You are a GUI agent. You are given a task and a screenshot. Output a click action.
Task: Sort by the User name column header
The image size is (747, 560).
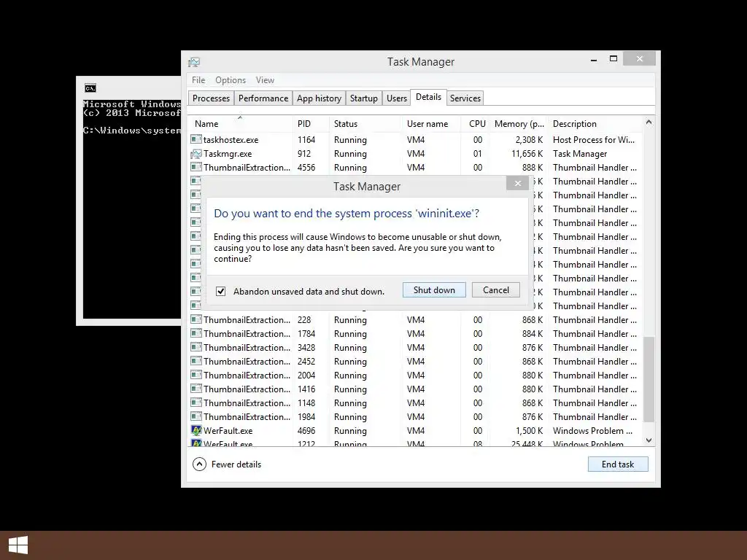[x=430, y=124]
